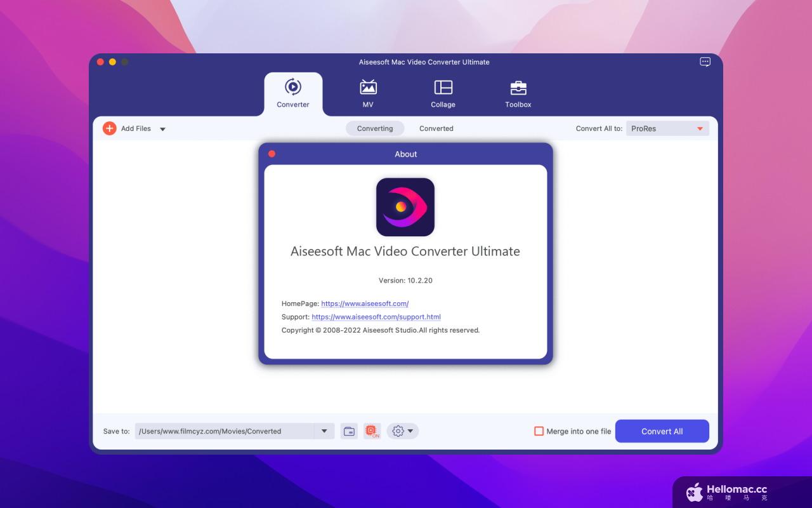Select the Converting sub-tab
This screenshot has height=508, width=812.
pos(375,128)
